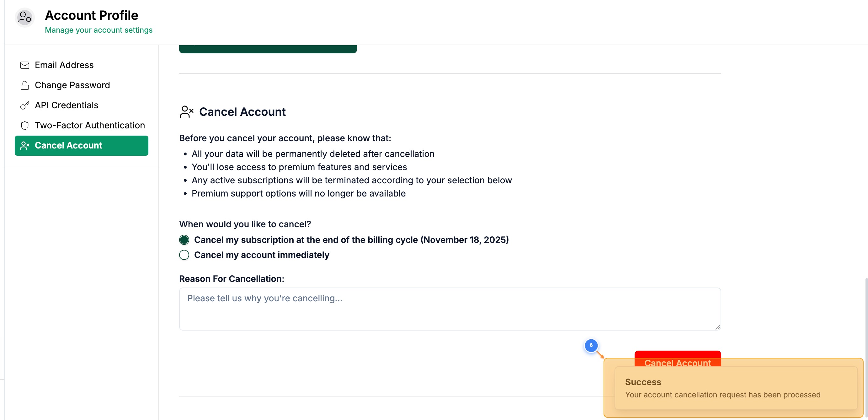Click the shield icon for Two-Factor Authentication

pos(24,125)
